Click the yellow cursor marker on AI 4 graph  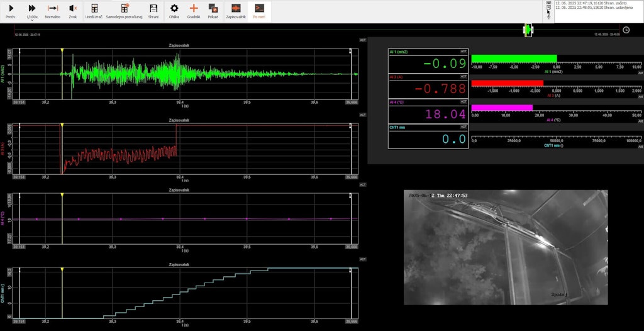(62, 195)
